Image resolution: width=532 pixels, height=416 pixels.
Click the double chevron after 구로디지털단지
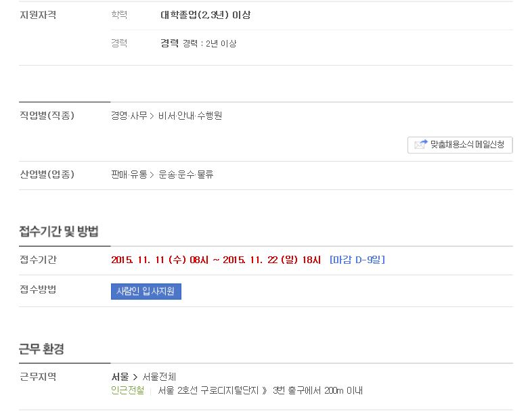[265, 390]
